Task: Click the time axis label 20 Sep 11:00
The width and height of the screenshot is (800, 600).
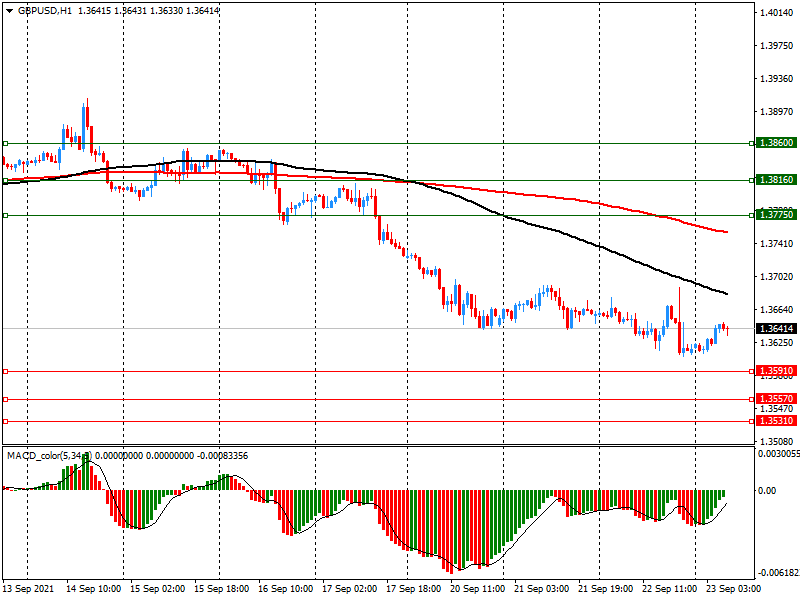Action: (478, 589)
